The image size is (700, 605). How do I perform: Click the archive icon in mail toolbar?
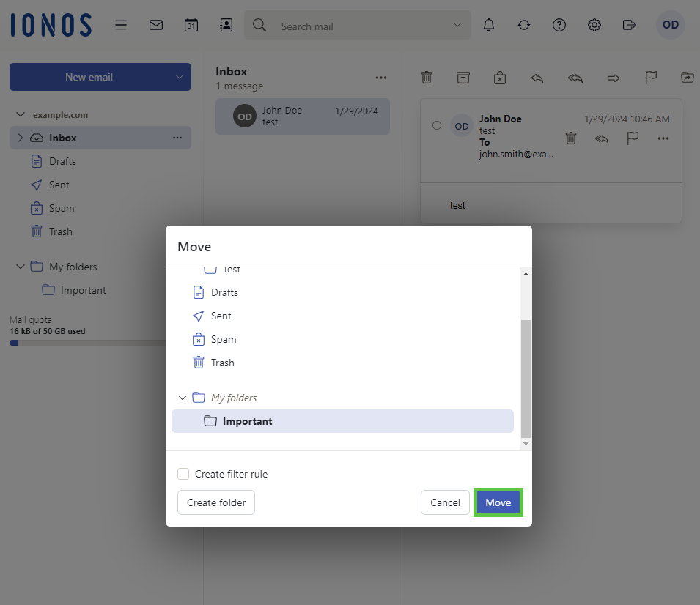(x=463, y=78)
